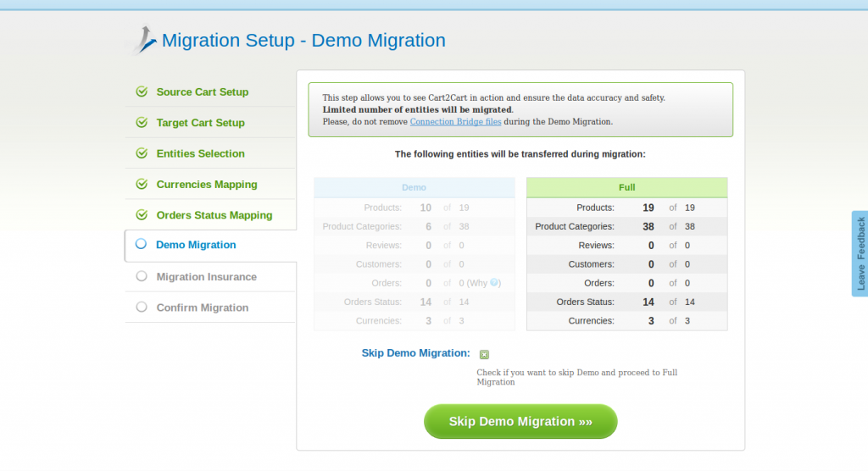This screenshot has width=868, height=471.
Task: Open the Connection Bridge files link
Action: pyautogui.click(x=455, y=121)
